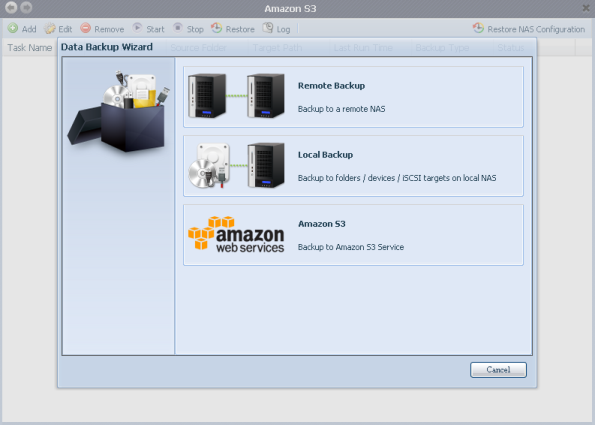This screenshot has height=425, width=595.
Task: Choose the Amazon S3 backup option
Action: [x=353, y=235]
